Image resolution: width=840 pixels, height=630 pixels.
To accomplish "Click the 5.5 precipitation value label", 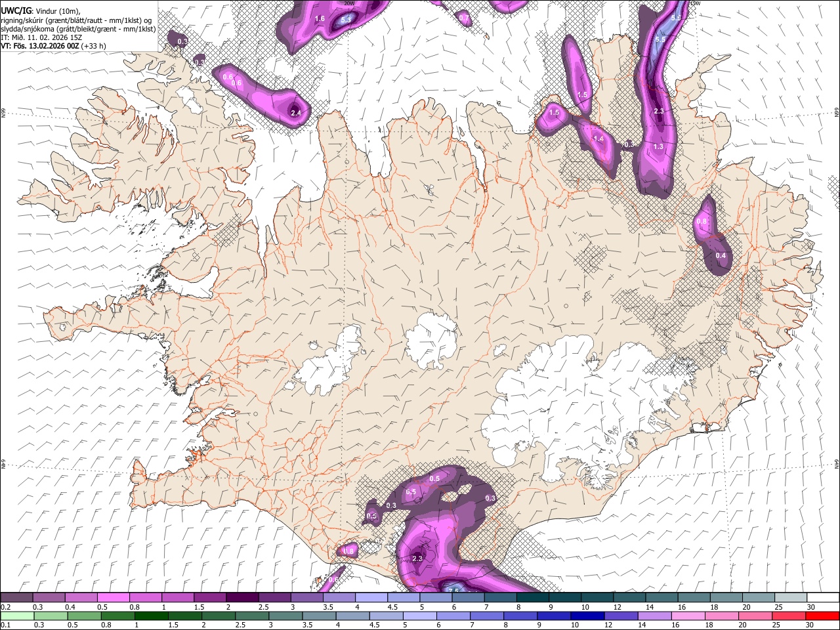I will [660, 40].
